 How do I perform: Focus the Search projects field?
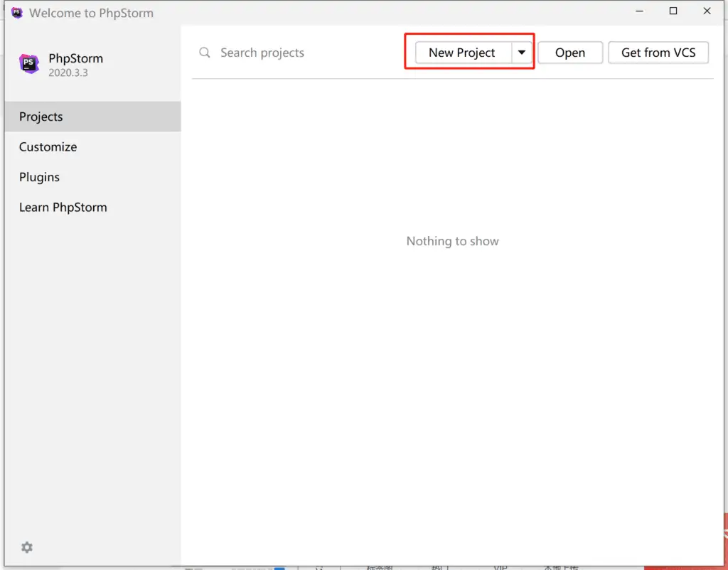coord(299,53)
